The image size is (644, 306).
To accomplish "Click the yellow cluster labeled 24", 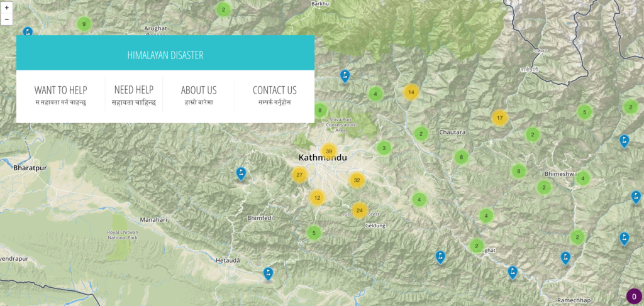I will pos(359,210).
